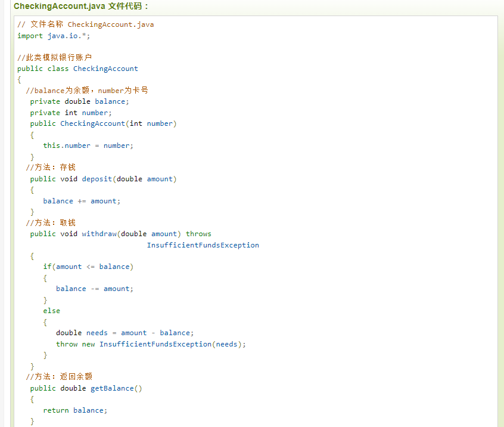Click the "//方法：取钱" comment

[51, 223]
